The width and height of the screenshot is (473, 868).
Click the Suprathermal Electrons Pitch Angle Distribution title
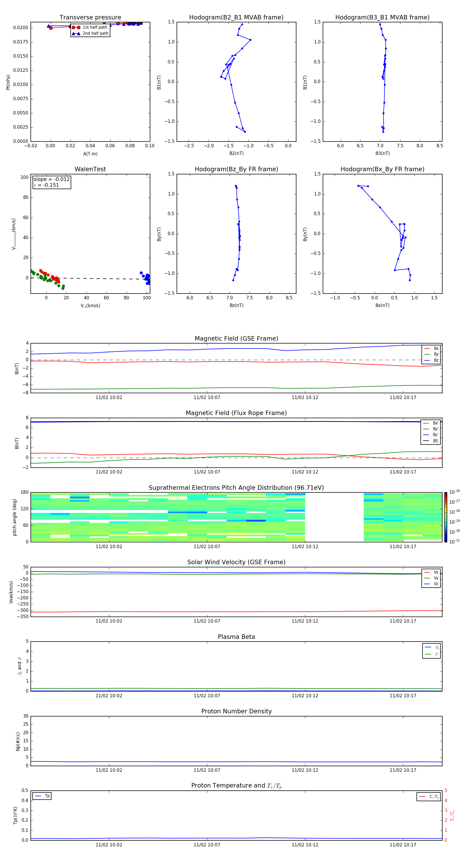point(236,488)
